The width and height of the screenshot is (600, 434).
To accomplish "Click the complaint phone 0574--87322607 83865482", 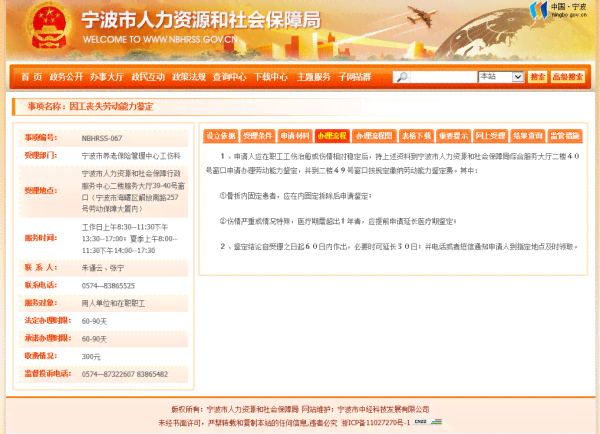I will tap(125, 374).
